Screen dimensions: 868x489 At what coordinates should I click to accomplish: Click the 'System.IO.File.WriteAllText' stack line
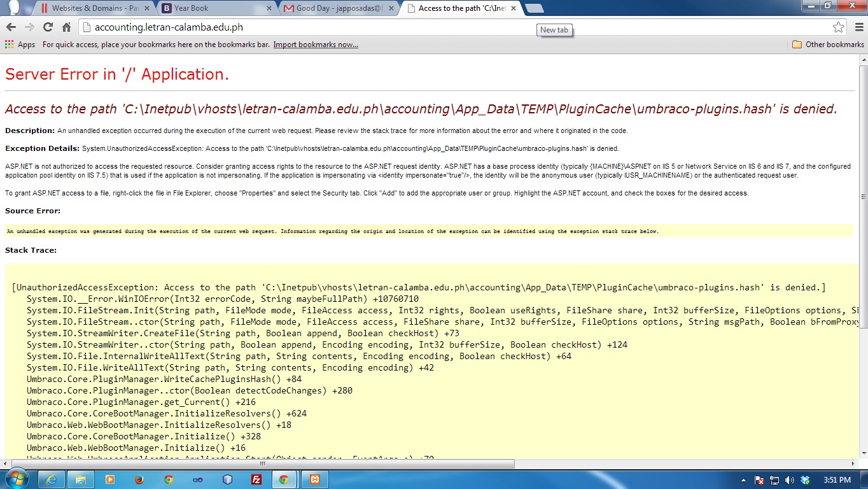click(230, 368)
